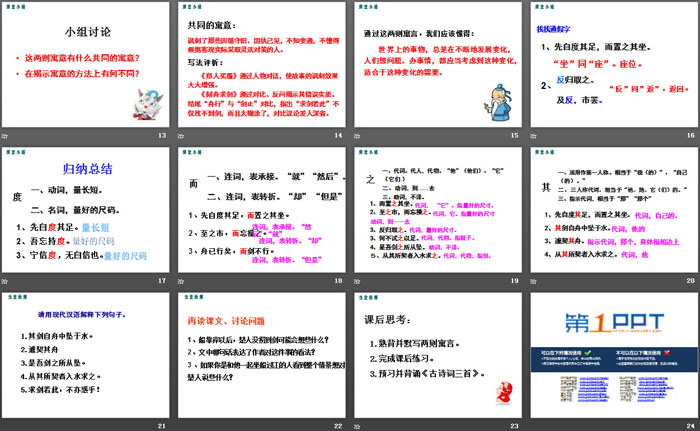Click animation star icon under slide 15
This screenshot has width=700, height=431.
357,136
